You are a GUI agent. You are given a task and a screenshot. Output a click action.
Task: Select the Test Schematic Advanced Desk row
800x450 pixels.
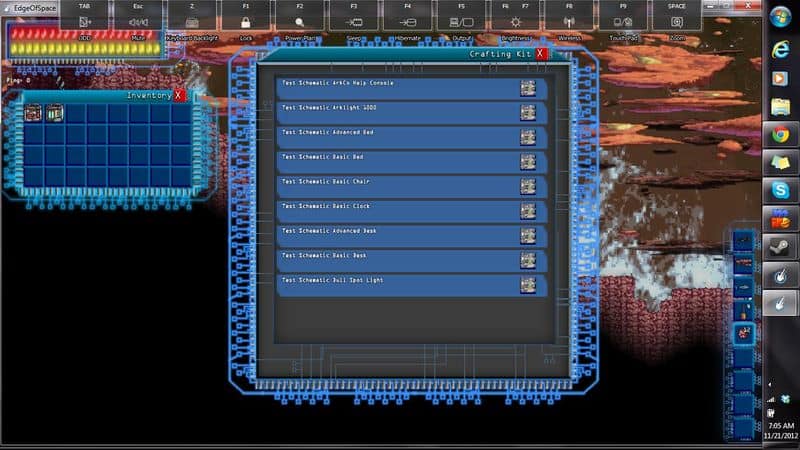(412, 236)
